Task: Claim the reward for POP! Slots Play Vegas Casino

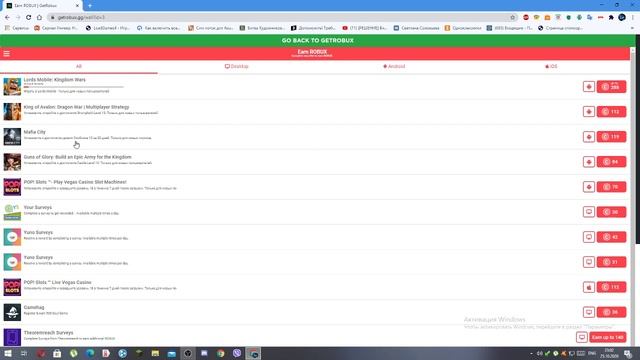Action: (x=611, y=187)
